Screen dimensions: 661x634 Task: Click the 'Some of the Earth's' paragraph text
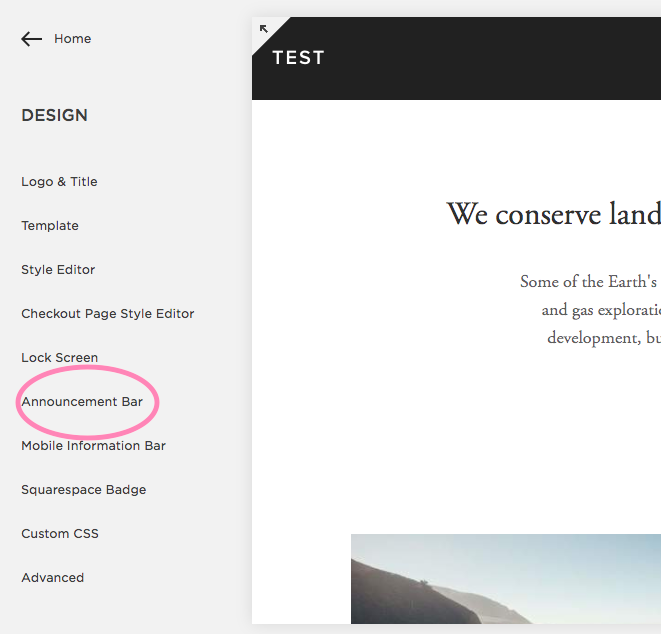590,310
